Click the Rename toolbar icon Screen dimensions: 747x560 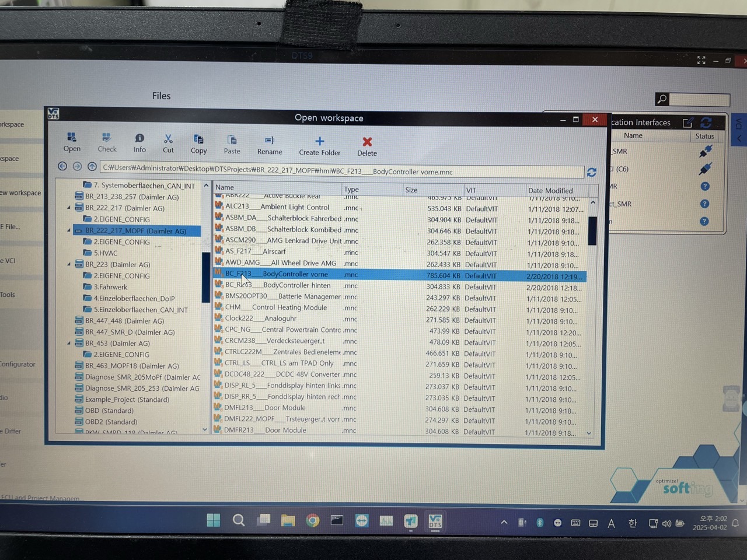tap(270, 145)
